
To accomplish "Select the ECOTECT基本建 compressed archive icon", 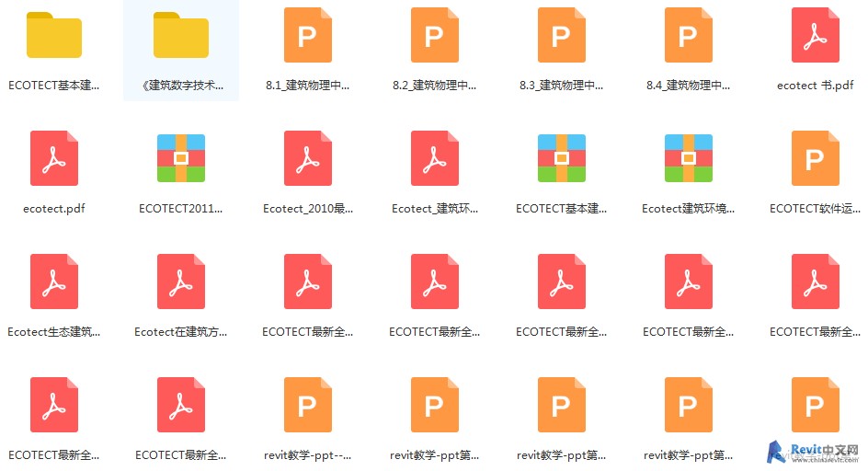I will (561, 158).
